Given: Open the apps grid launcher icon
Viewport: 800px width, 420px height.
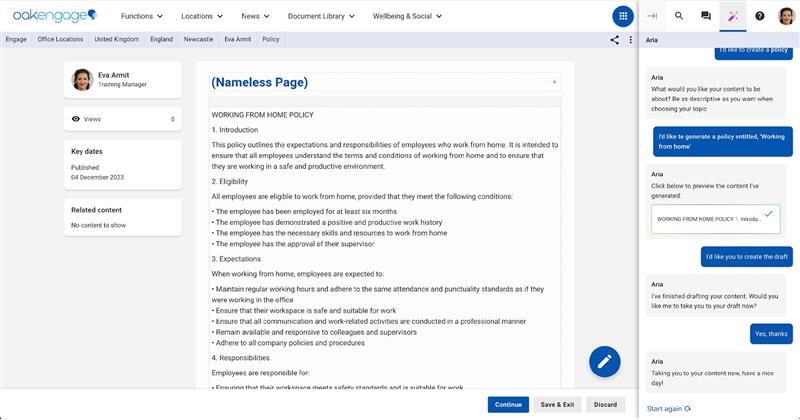Looking at the screenshot, I should 623,16.
